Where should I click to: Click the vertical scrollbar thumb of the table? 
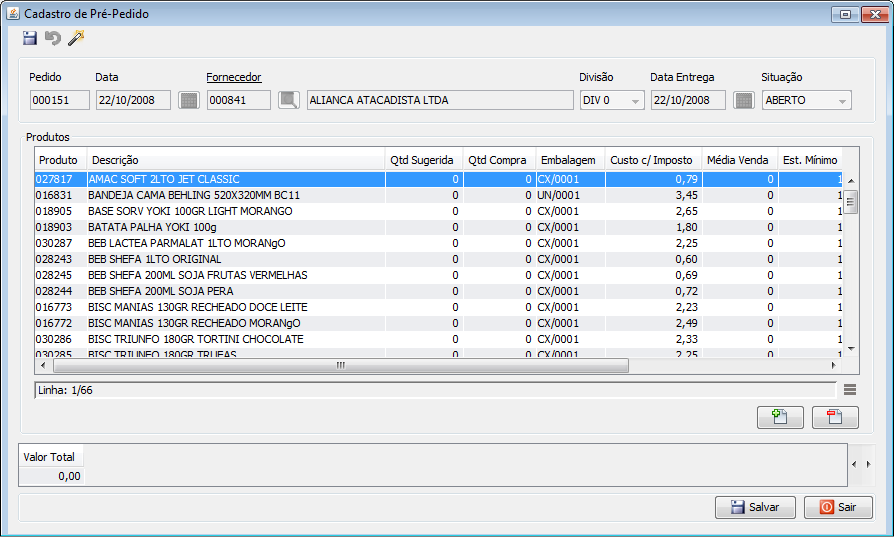pos(851,202)
